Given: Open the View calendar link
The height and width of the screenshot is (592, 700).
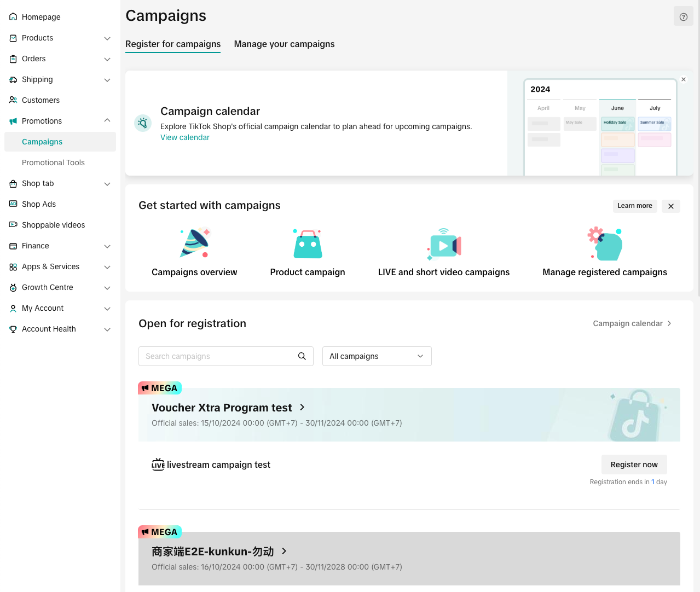Looking at the screenshot, I should (184, 138).
